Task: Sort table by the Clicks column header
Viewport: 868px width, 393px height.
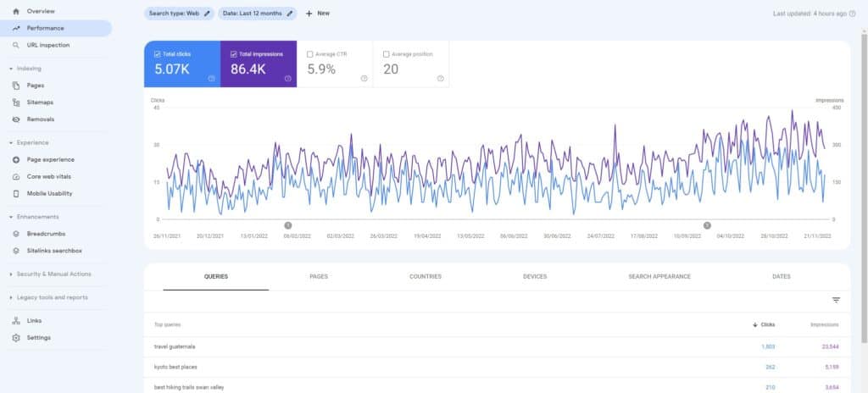Action: [x=764, y=325]
